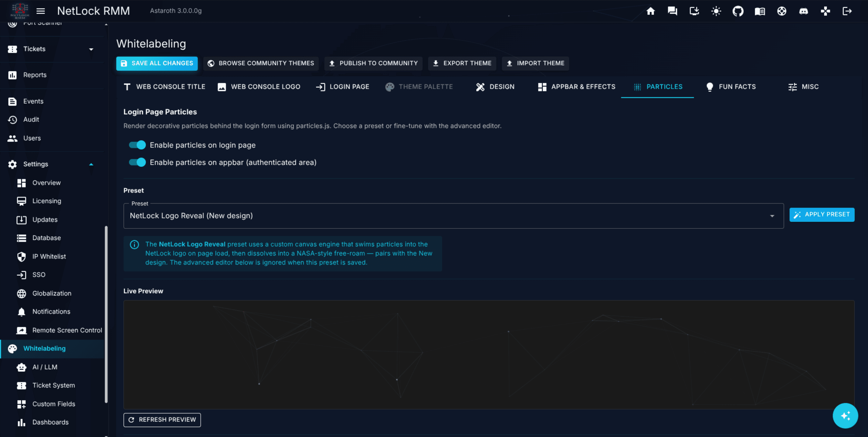Open the chat messages icon
868x437 pixels.
(672, 11)
